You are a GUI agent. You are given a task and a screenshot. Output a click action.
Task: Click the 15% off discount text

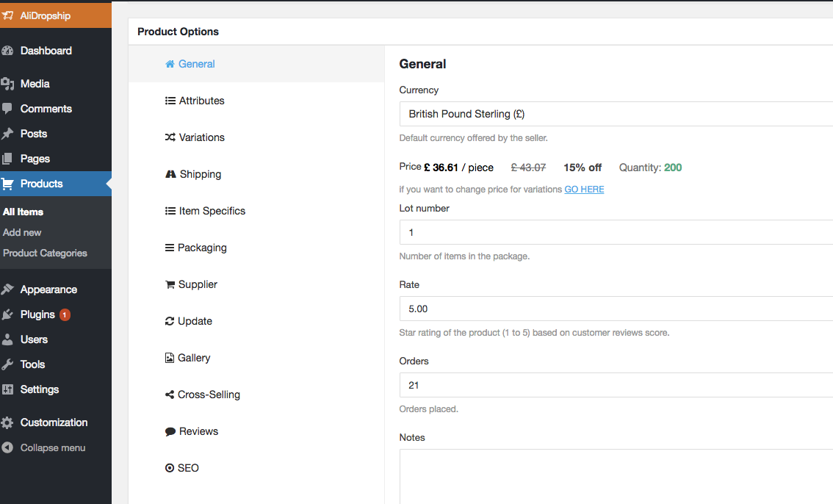click(583, 168)
